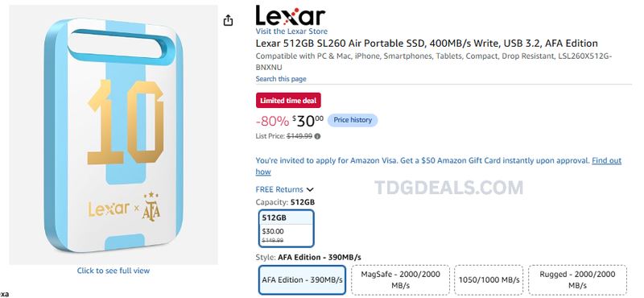Choose the MagSafe - 2000/2000 MB/s style

click(x=400, y=280)
